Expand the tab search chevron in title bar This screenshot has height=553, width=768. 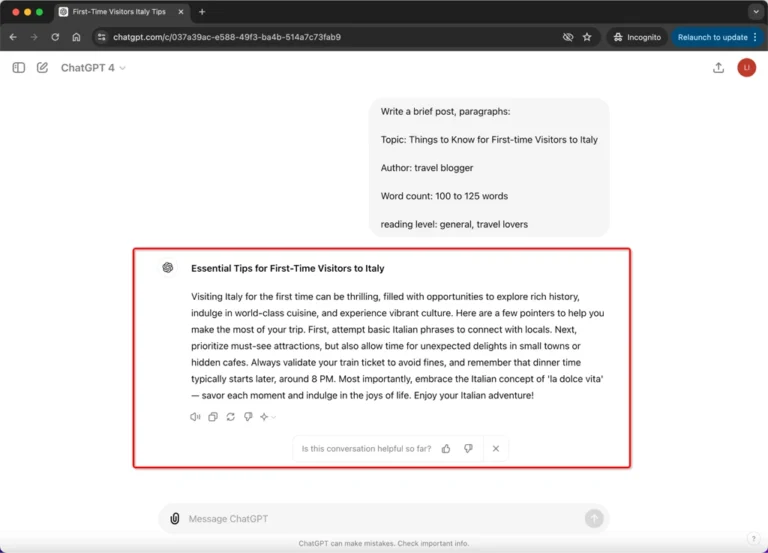tap(756, 12)
